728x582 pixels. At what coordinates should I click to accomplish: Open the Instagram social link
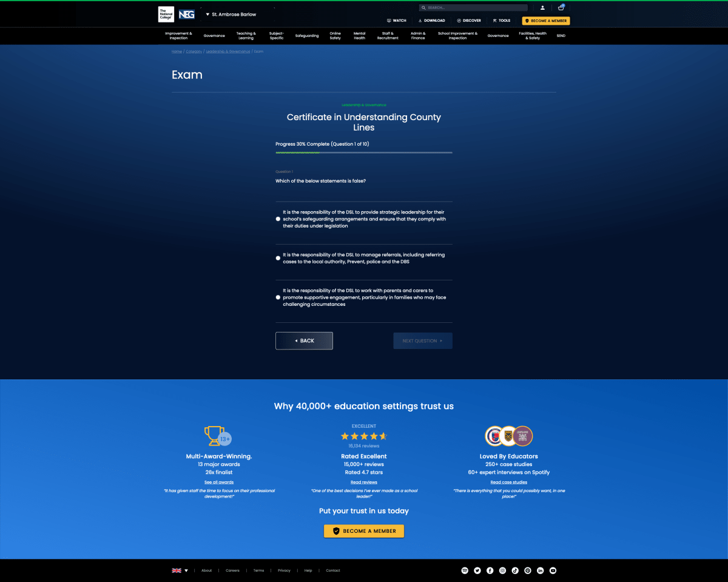(x=502, y=570)
